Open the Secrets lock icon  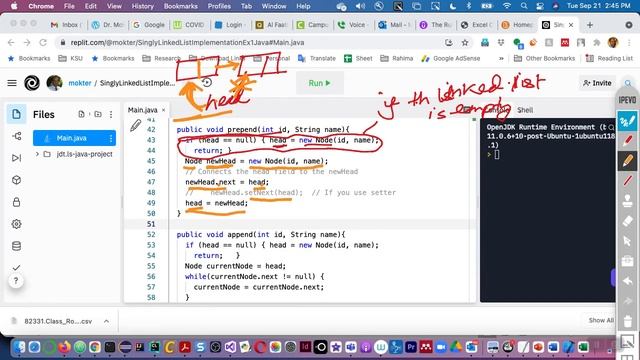(16, 202)
